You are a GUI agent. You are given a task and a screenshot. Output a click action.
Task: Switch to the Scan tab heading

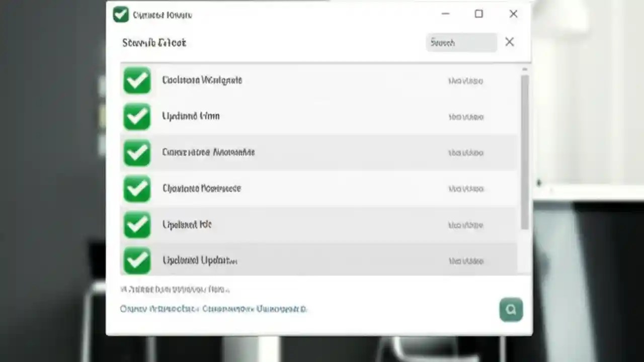click(x=154, y=43)
